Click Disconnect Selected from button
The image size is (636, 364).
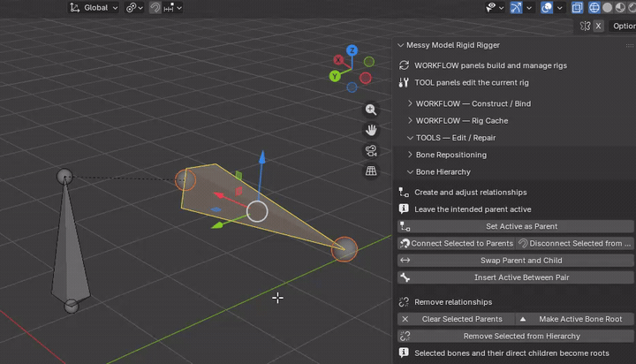[575, 244]
